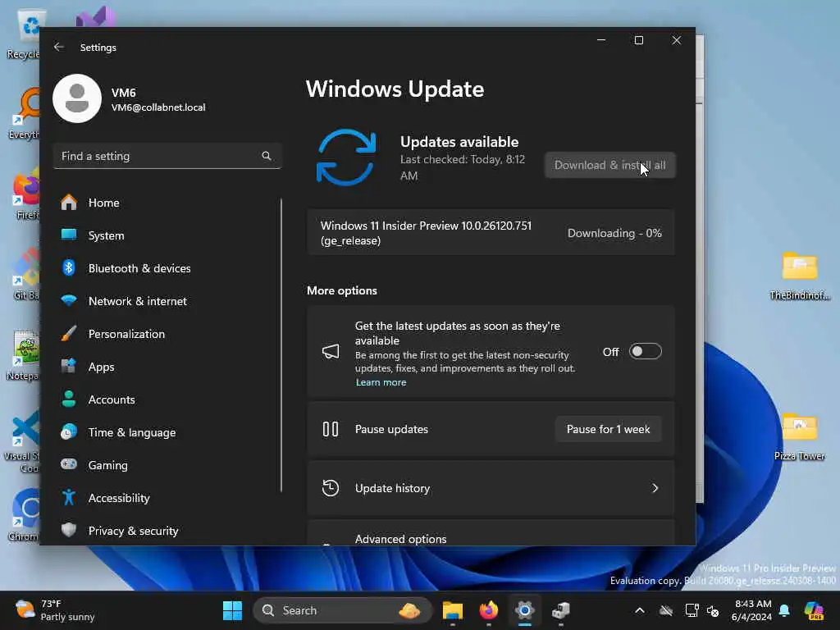Open Firefox from the taskbar
The height and width of the screenshot is (630, 840).
(489, 610)
